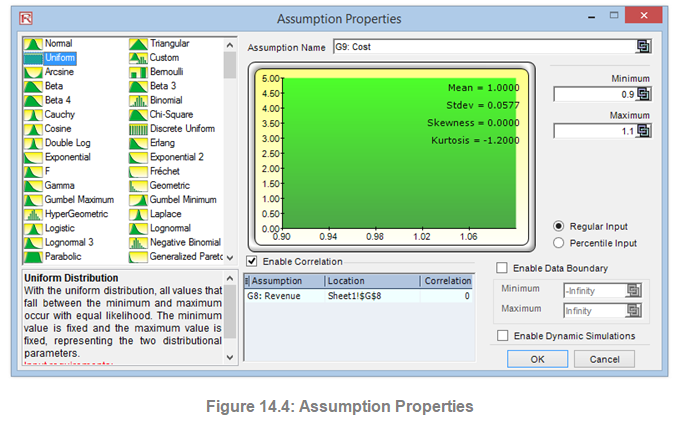This screenshot has width=689, height=428.
Task: Choose the Lognormal distribution icon
Action: [x=138, y=229]
